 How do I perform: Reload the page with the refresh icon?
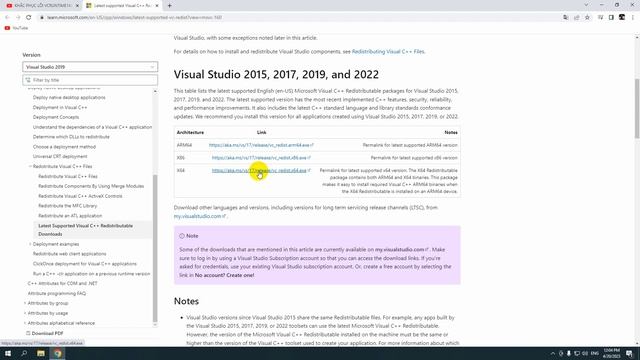[x=29, y=18]
